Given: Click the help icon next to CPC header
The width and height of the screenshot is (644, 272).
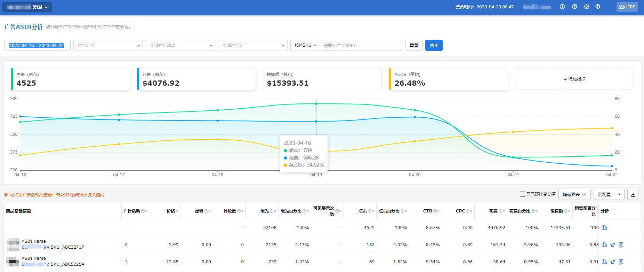Looking at the screenshot, I should click(x=468, y=211).
